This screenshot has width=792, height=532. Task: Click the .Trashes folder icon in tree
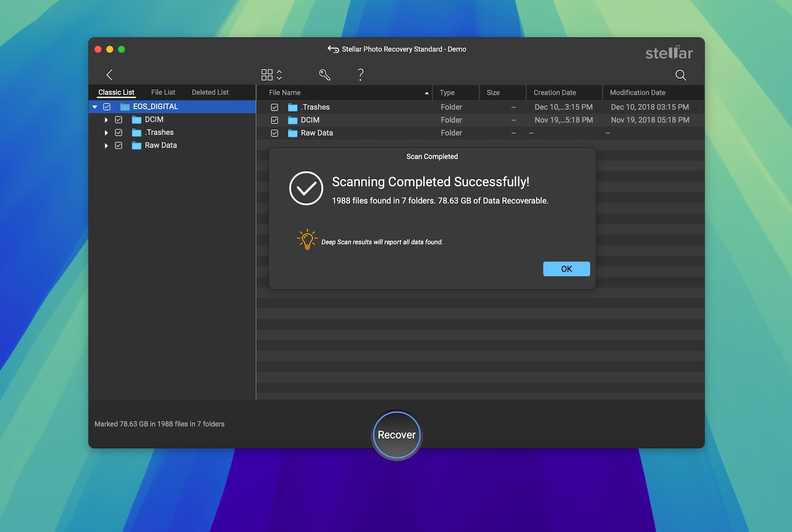pos(137,132)
